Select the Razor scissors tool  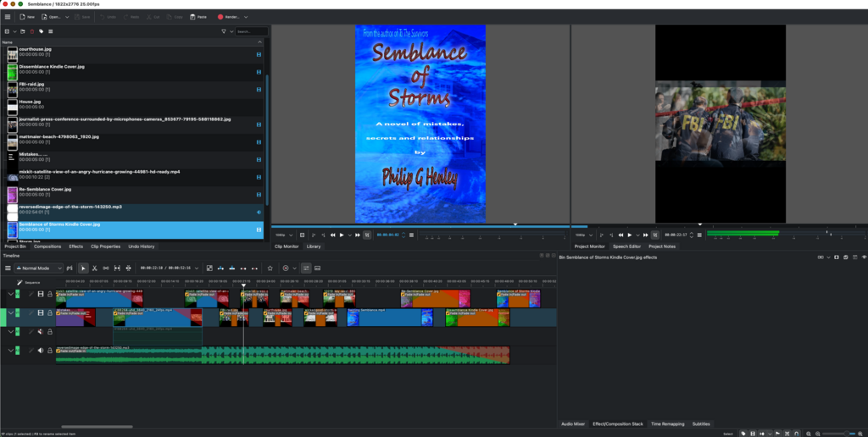pos(95,268)
